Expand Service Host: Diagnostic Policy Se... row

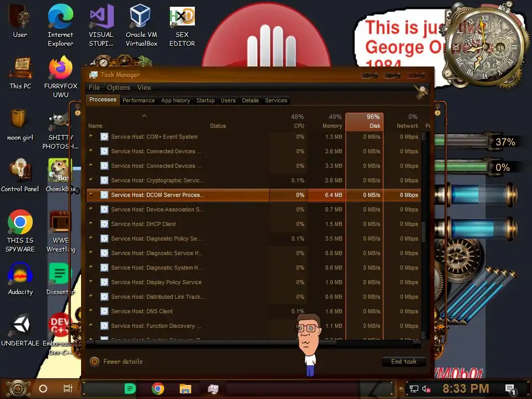tap(91, 238)
